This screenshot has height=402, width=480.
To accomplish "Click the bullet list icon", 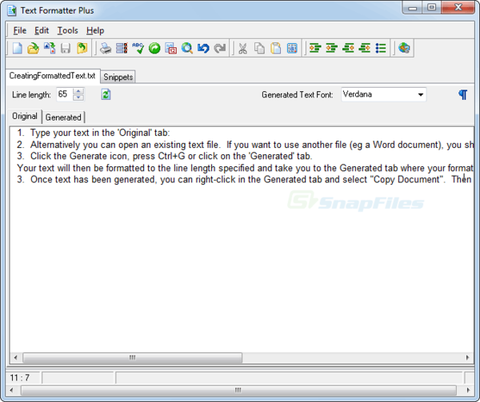I will pyautogui.click(x=381, y=48).
